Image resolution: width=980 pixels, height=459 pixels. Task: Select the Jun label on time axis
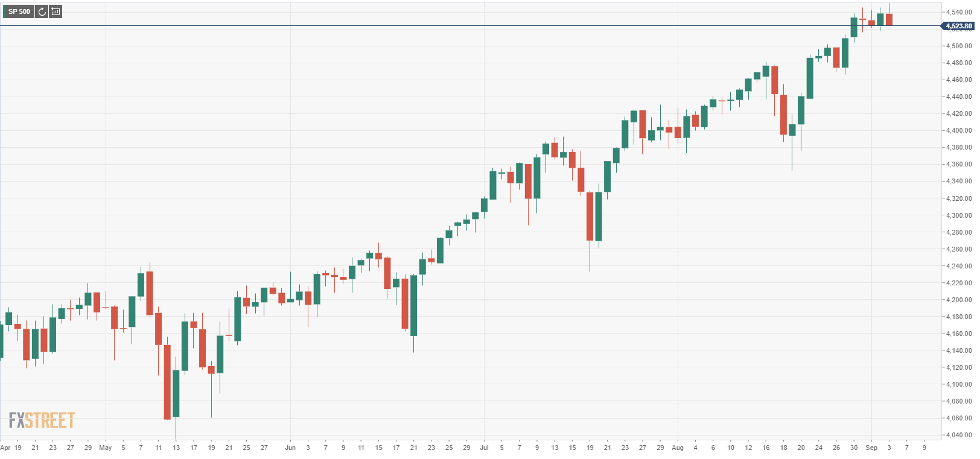[x=290, y=448]
